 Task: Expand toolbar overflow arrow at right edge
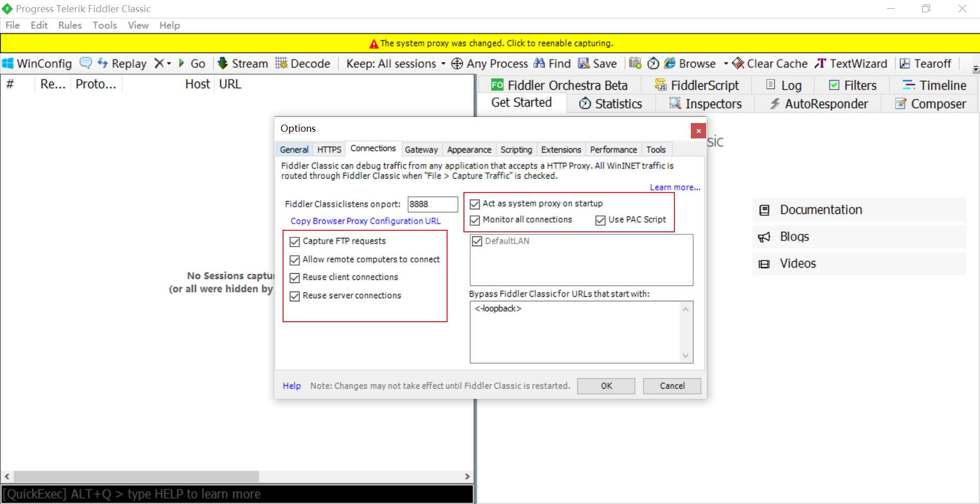pyautogui.click(x=976, y=69)
